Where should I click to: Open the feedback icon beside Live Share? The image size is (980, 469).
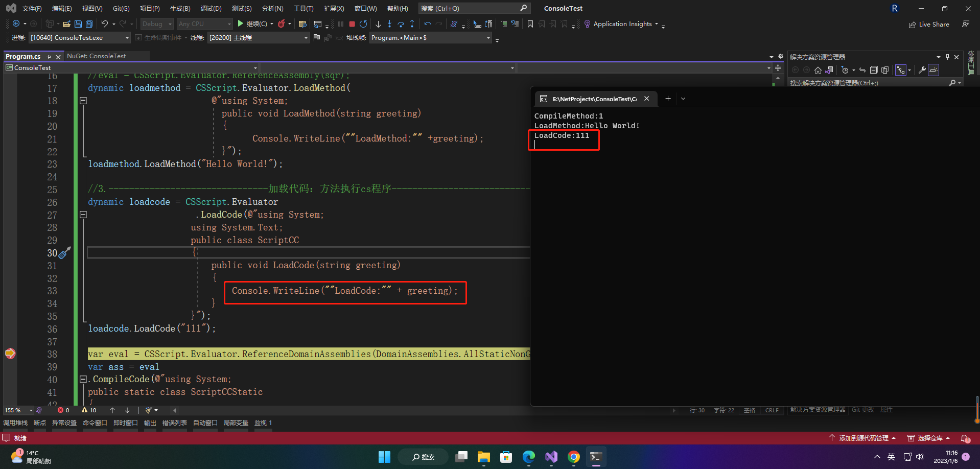coord(966,24)
